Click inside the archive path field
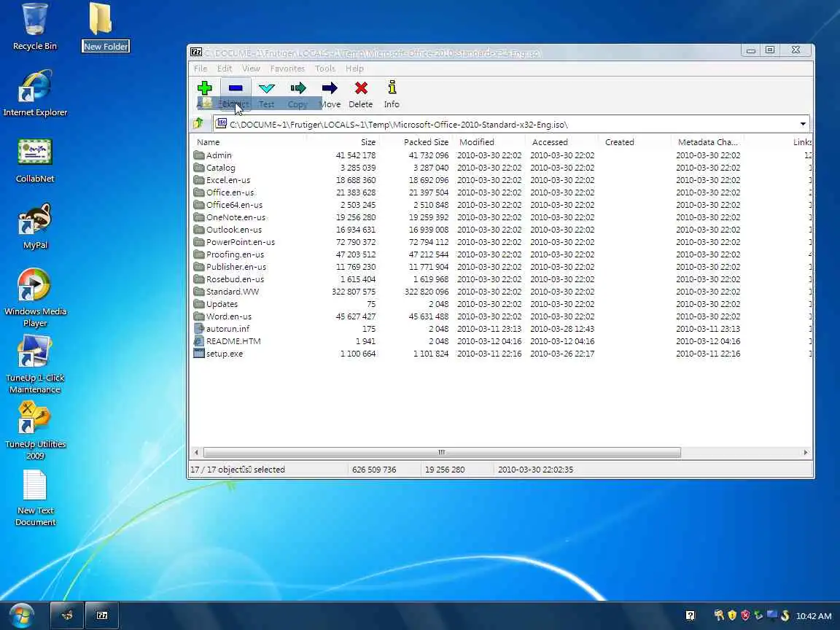840x630 pixels. [510, 124]
